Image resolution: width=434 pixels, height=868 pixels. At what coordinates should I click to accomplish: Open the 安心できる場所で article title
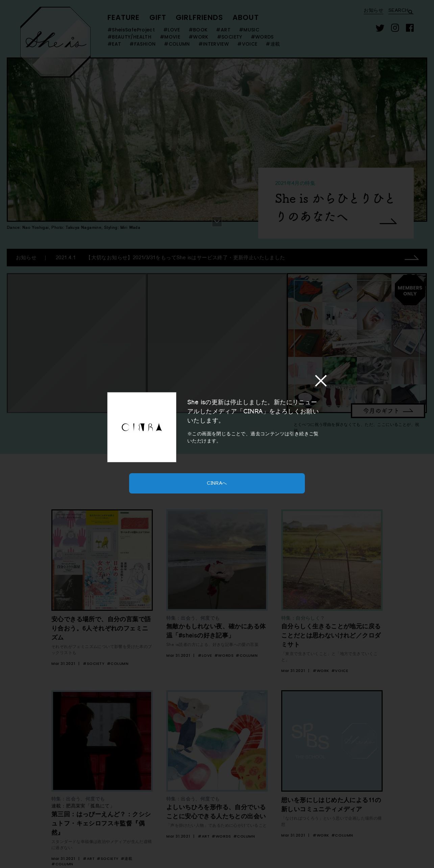pyautogui.click(x=101, y=628)
